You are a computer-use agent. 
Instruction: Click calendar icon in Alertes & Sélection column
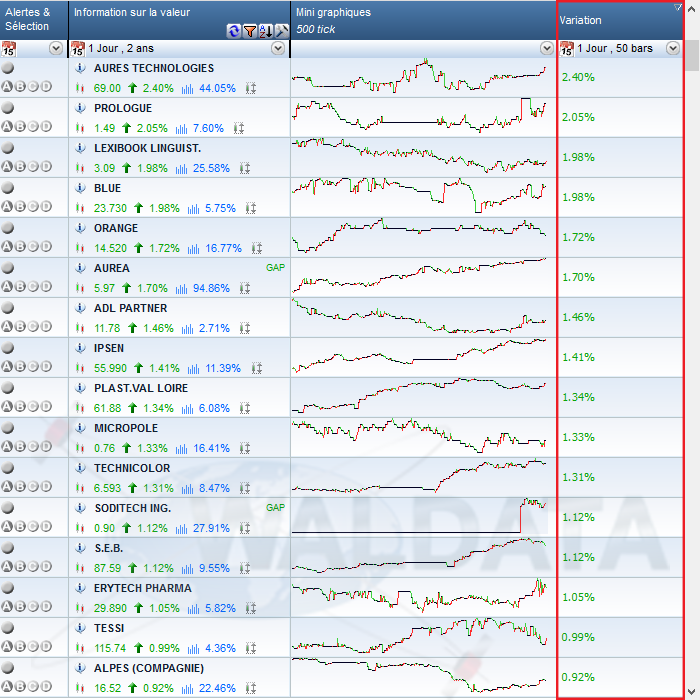pos(8,49)
